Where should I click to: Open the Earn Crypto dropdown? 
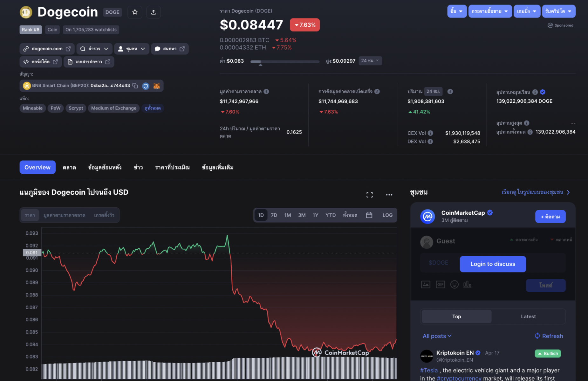[x=559, y=11]
